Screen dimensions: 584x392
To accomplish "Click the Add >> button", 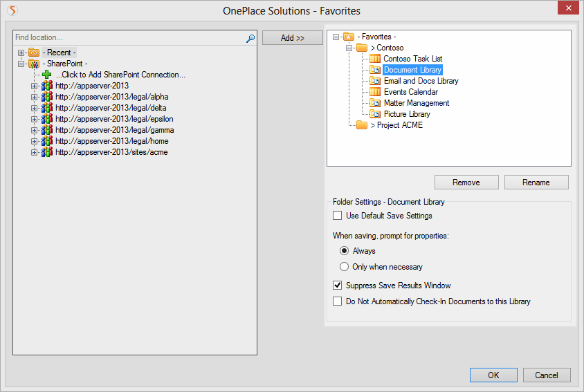I will [292, 38].
